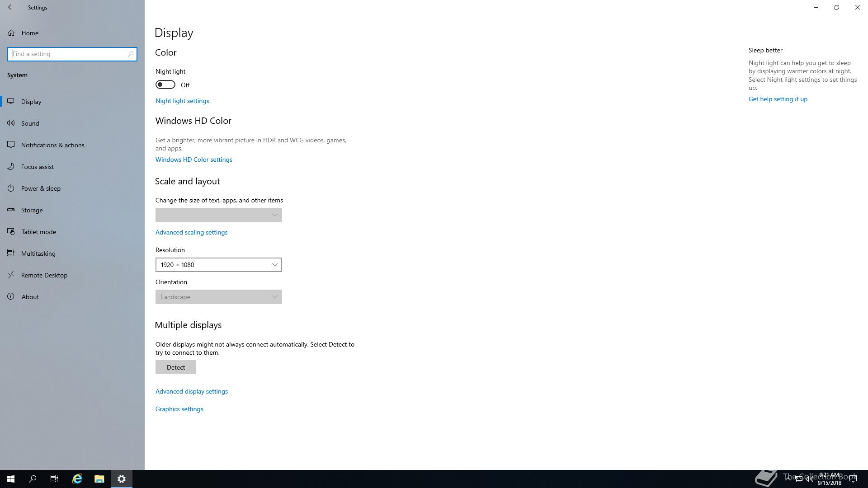Open Graphics settings link
The height and width of the screenshot is (488, 868).
(179, 409)
